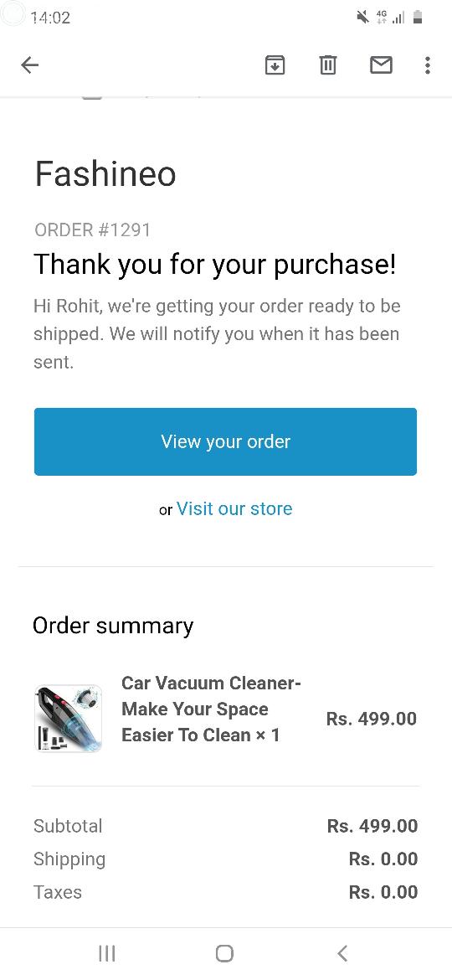Tap the battery icon in status bar
The width and height of the screenshot is (452, 980).
click(419, 18)
